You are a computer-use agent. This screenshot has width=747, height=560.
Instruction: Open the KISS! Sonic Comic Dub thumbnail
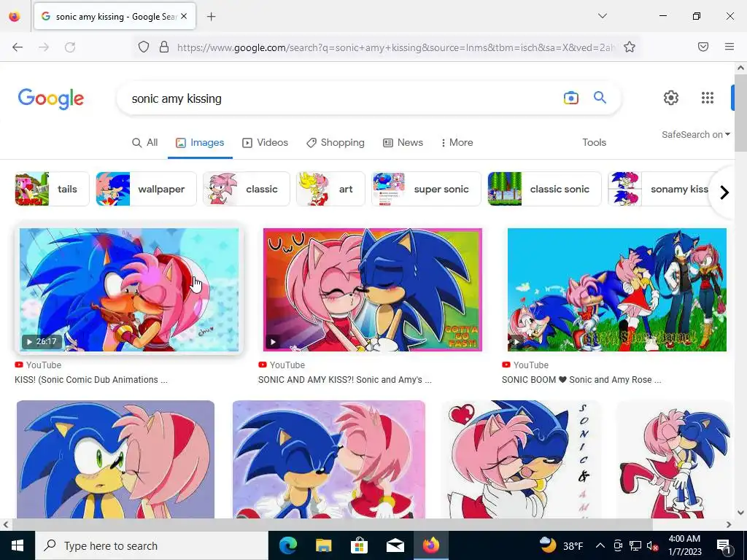(x=129, y=289)
